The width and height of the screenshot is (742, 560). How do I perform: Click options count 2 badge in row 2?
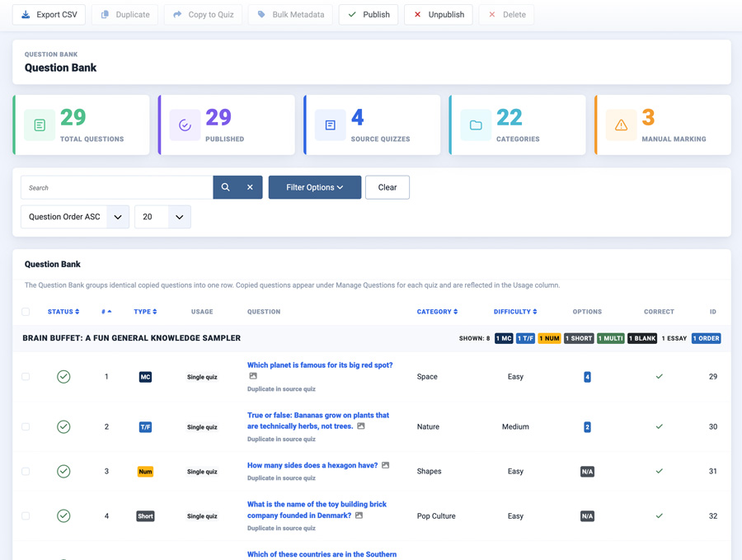(587, 427)
